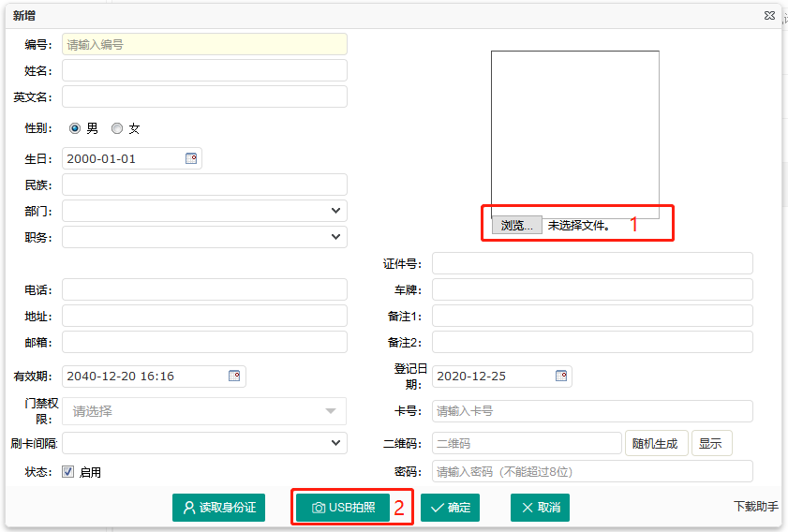
Task: Click the 生日 date field
Action: point(132,158)
